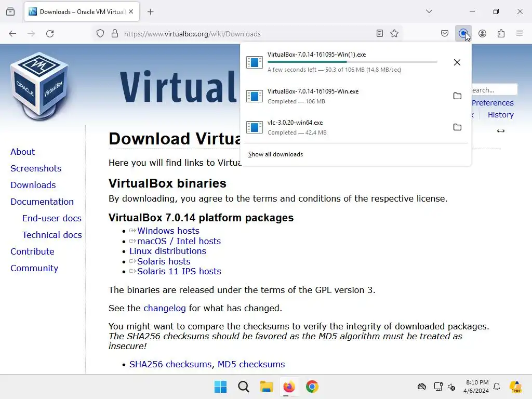
Task: Click the download progress bar
Action: [352, 62]
